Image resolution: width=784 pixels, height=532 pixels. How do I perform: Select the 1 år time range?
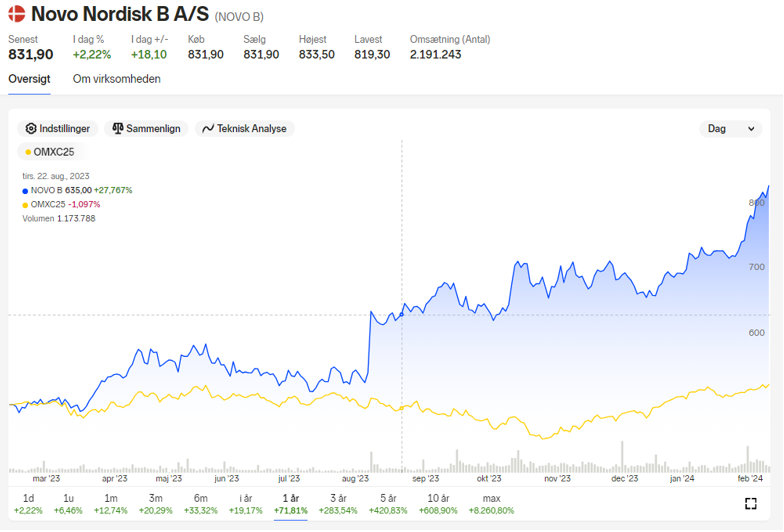tap(290, 504)
